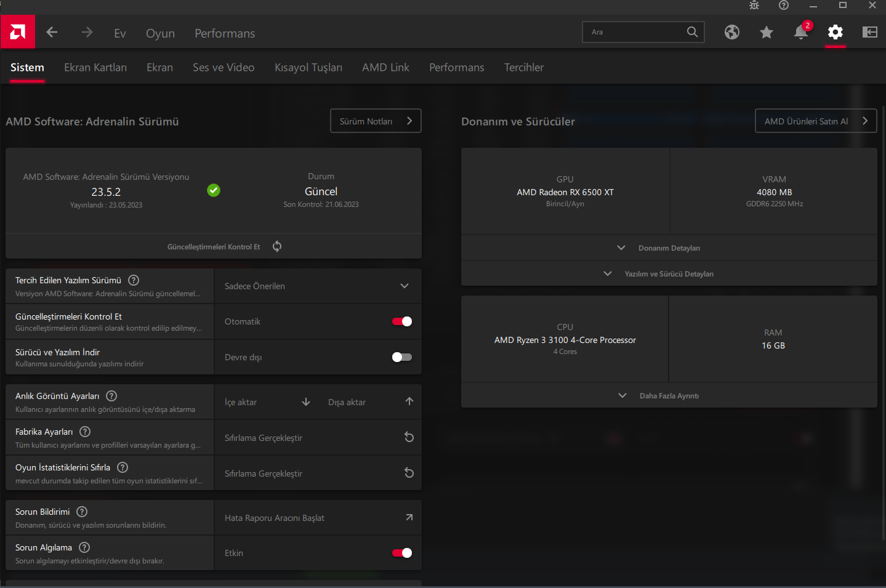Screen dimensions: 886x588
Task: Open the Sadece Önerilen dropdown
Action: [318, 286]
